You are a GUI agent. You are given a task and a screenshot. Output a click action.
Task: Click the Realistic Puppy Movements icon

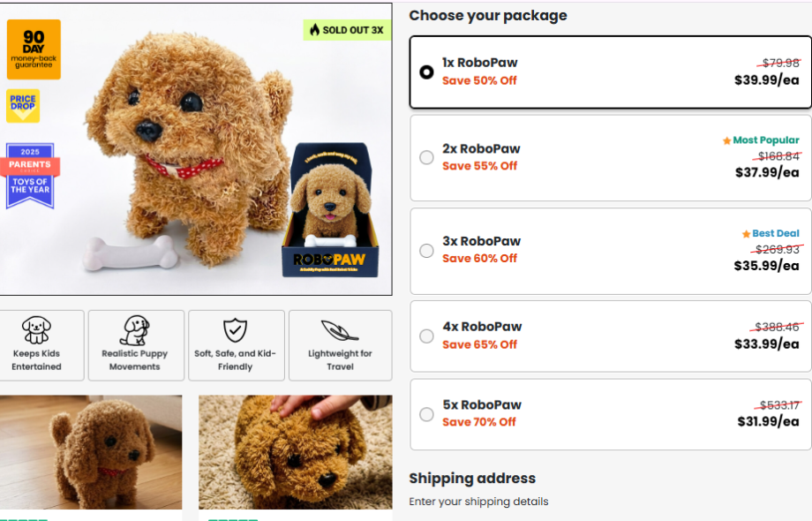135,331
